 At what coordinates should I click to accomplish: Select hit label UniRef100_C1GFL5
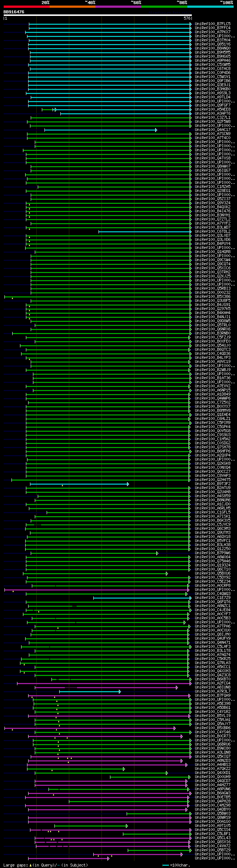point(213,512)
